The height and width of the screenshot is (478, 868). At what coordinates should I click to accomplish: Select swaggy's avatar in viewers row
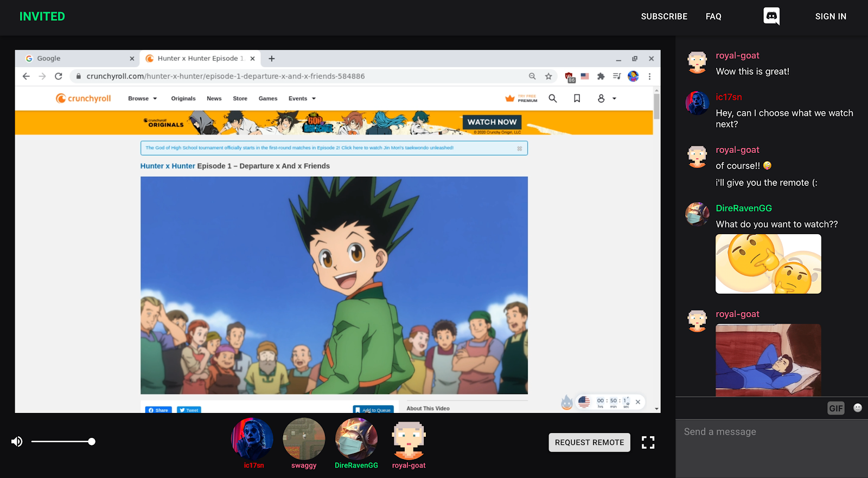(x=304, y=439)
